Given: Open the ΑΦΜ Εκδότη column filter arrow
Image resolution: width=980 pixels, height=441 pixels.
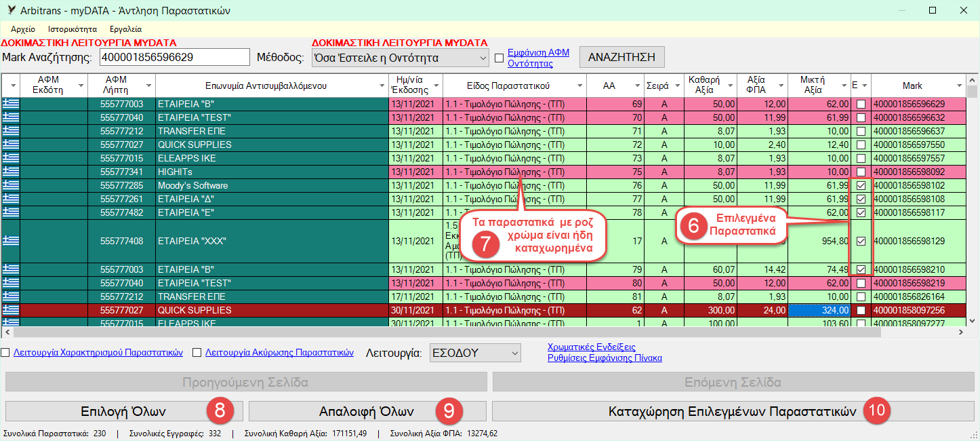Looking at the screenshot, I should (x=81, y=85).
